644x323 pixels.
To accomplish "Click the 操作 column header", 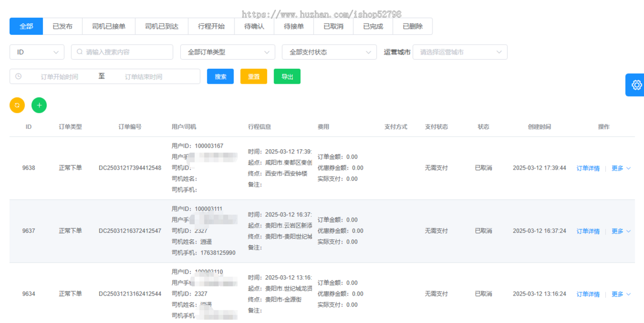I will point(604,127).
